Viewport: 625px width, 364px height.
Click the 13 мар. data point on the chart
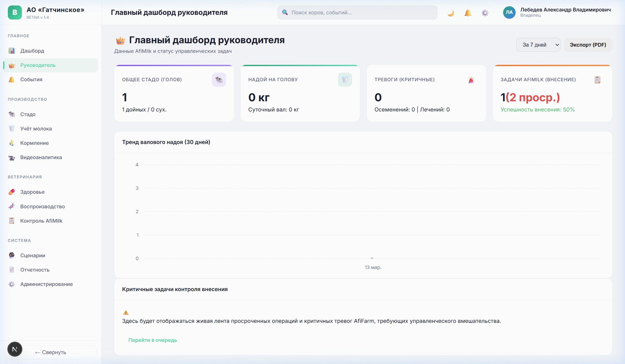tap(372, 258)
